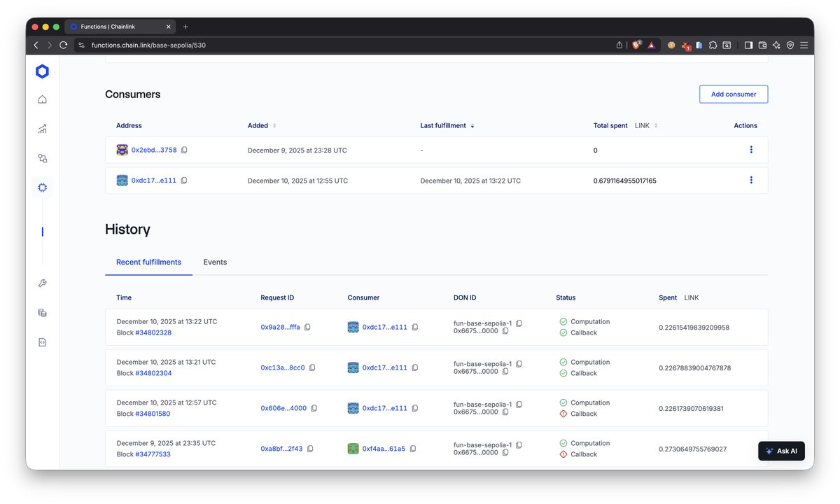Copy request ID 0x606e...4000
Viewport: 840px width, 504px height.
point(314,408)
